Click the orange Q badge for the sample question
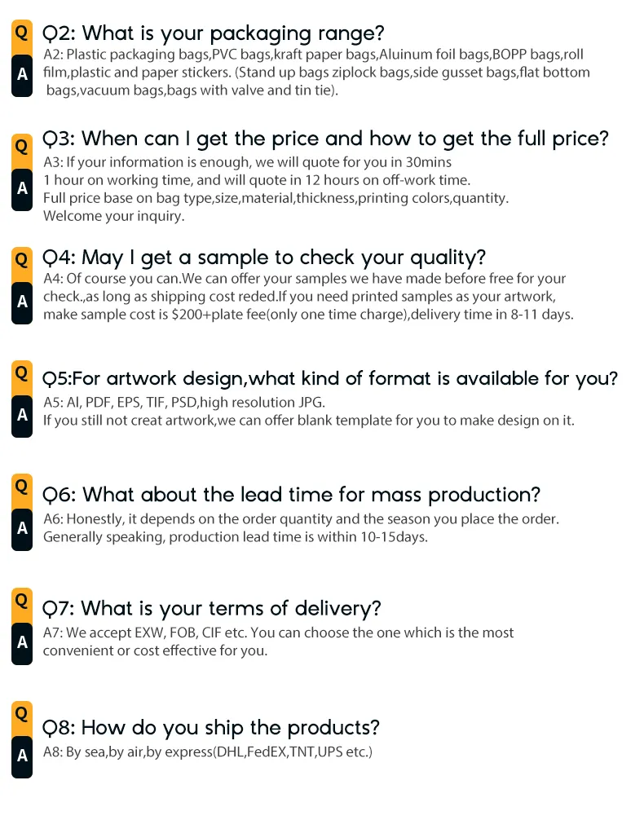The width and height of the screenshot is (644, 820). click(x=22, y=259)
